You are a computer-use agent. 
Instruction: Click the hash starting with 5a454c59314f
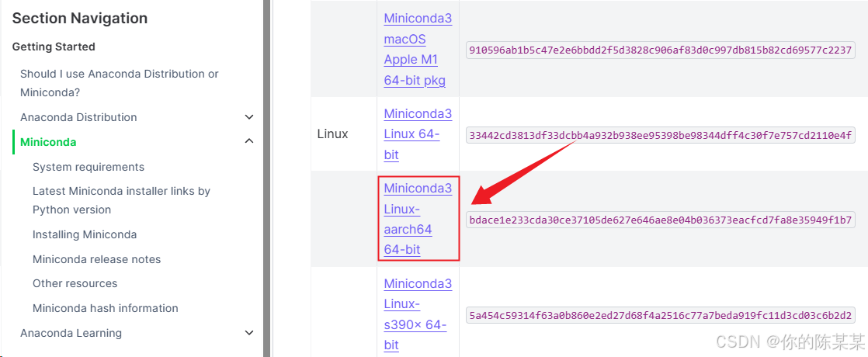(661, 316)
